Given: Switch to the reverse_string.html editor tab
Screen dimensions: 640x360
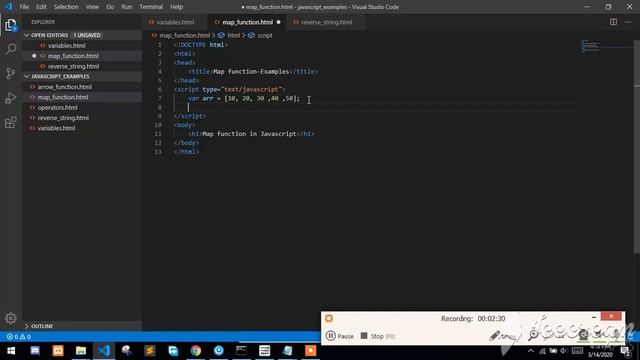Looking at the screenshot, I should pos(326,22).
